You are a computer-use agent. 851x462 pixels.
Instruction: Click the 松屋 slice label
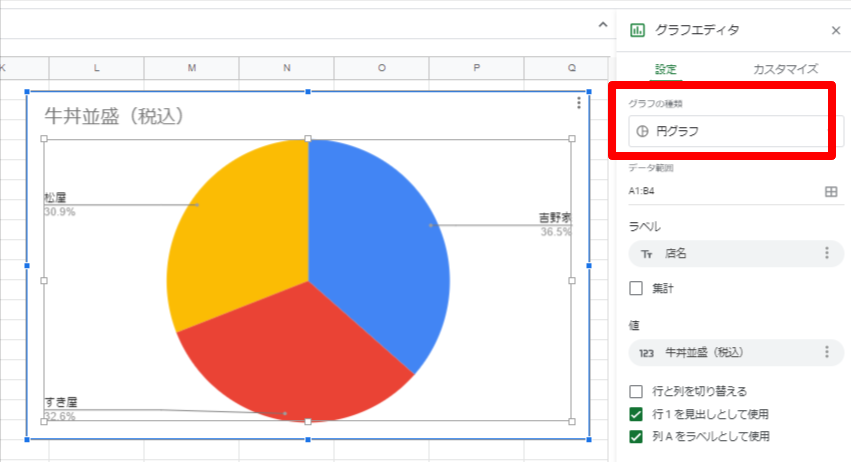(x=55, y=198)
